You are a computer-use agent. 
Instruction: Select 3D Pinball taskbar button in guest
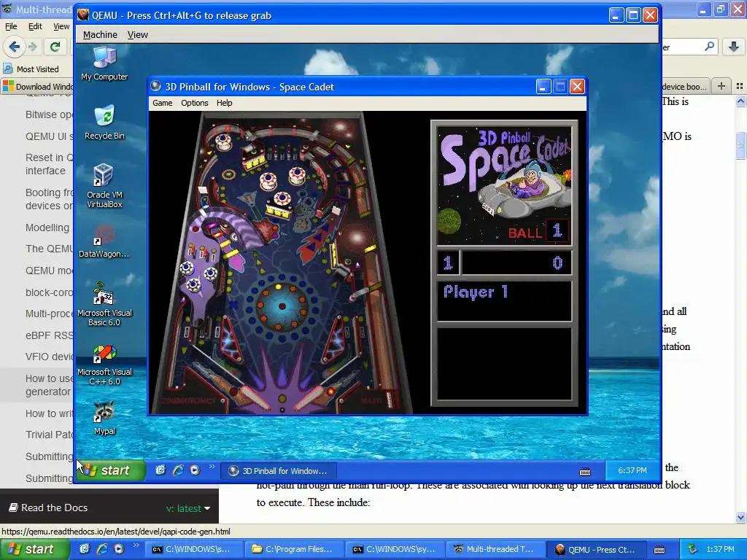tap(279, 471)
